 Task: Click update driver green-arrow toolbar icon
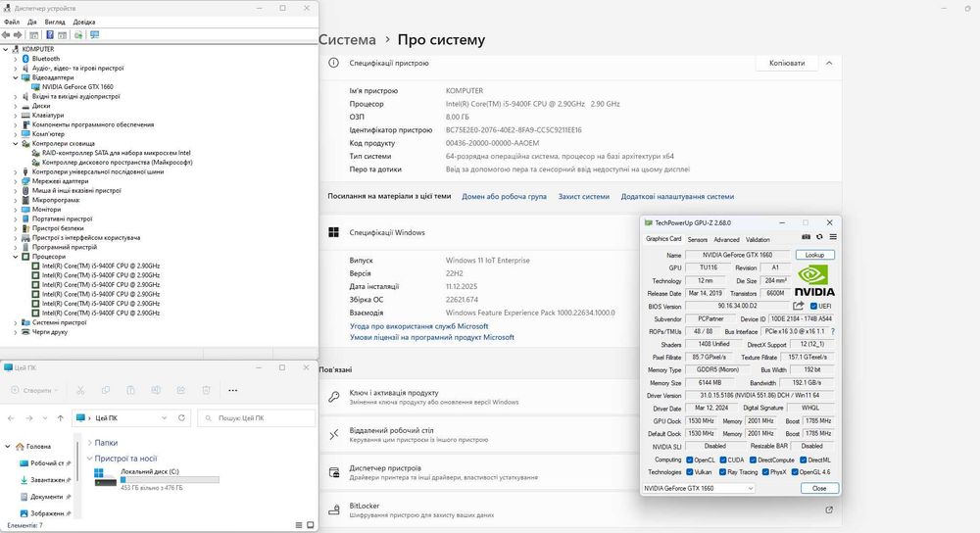[x=78, y=35]
